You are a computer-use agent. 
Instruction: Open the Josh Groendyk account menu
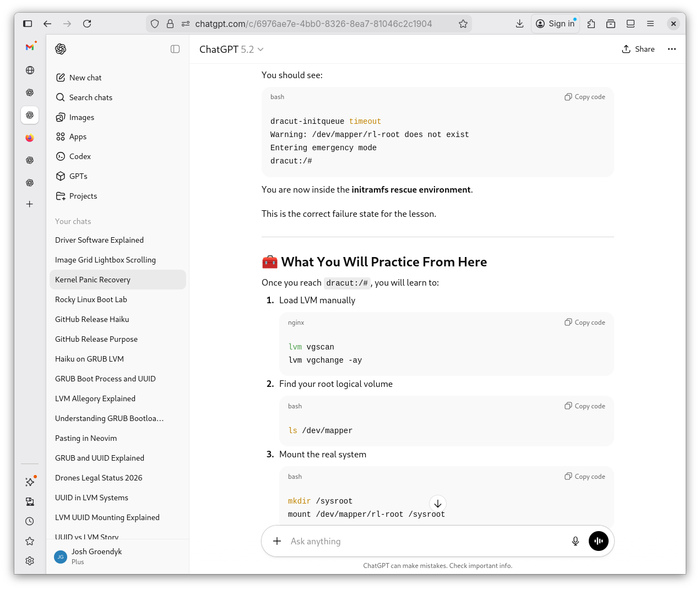point(96,556)
